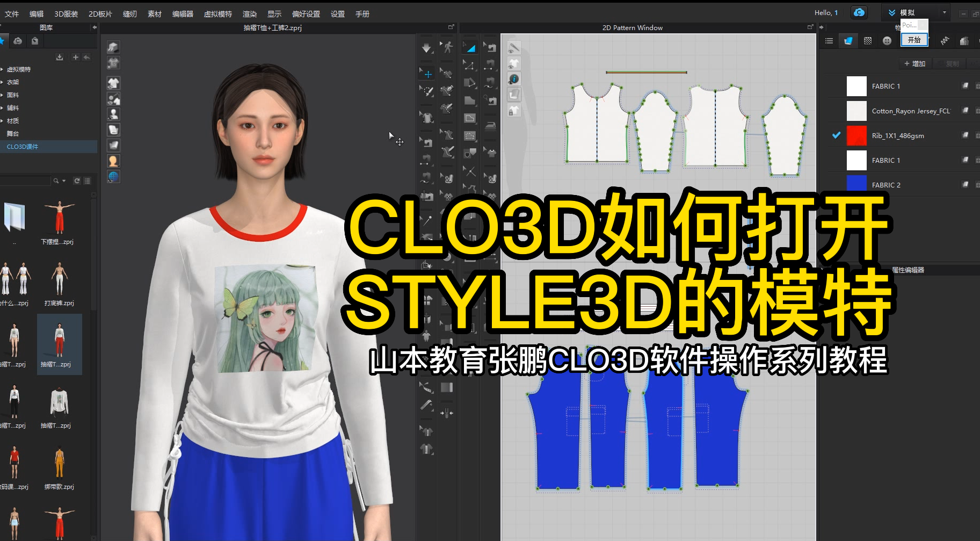Switch the library to list view
This screenshot has height=541, width=980.
tap(88, 181)
